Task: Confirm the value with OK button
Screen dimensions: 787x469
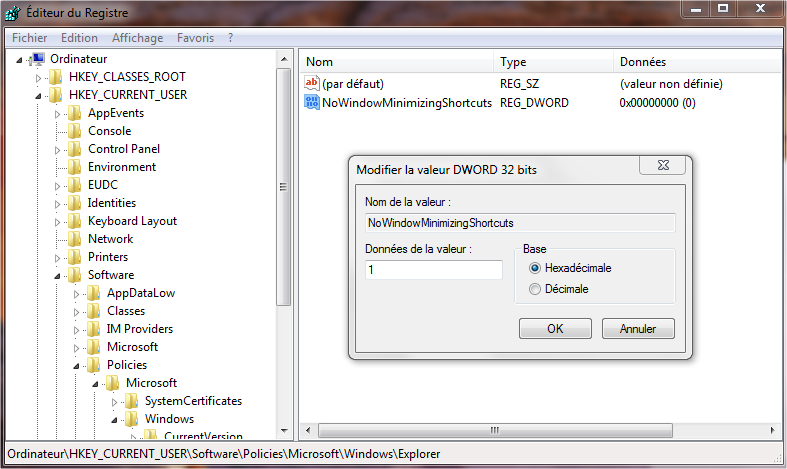Action: 555,329
